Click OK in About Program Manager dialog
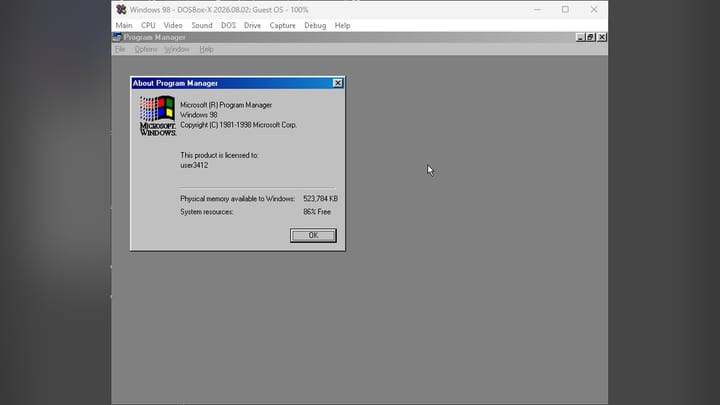This screenshot has width=720, height=405. 313,236
